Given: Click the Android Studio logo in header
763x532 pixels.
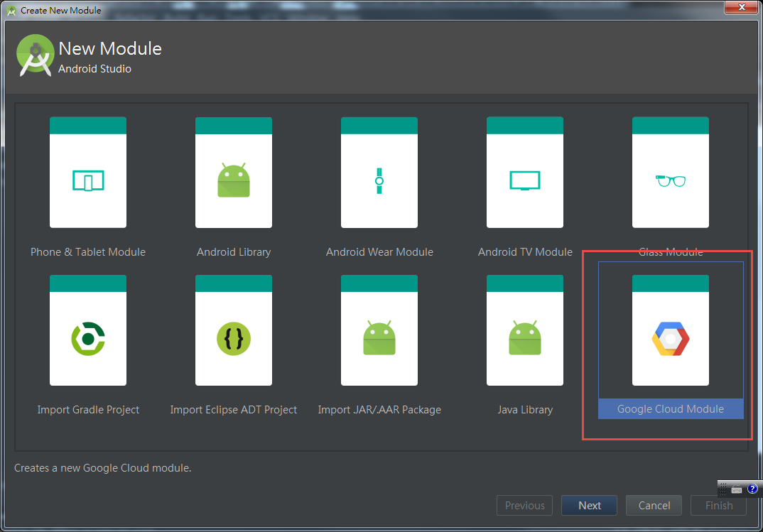Looking at the screenshot, I should (x=35, y=55).
